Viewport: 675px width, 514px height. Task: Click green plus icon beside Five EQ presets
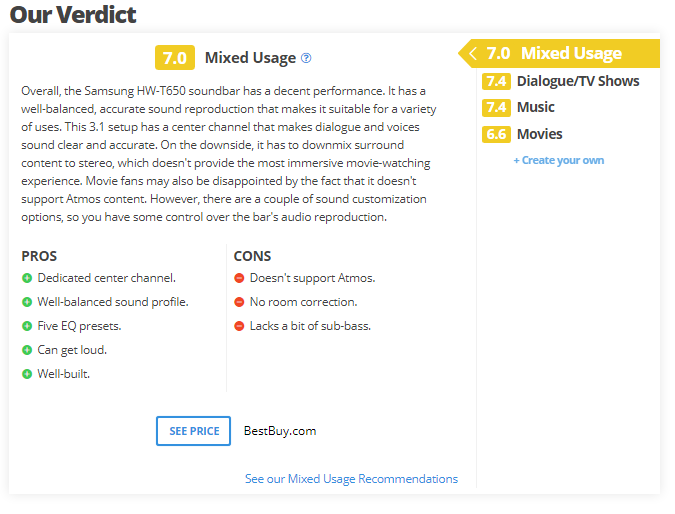click(x=27, y=326)
